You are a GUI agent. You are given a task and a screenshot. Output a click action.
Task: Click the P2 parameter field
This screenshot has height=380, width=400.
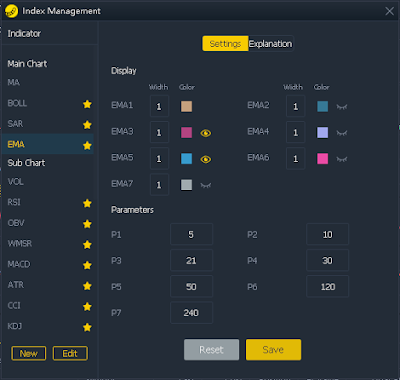pyautogui.click(x=327, y=234)
